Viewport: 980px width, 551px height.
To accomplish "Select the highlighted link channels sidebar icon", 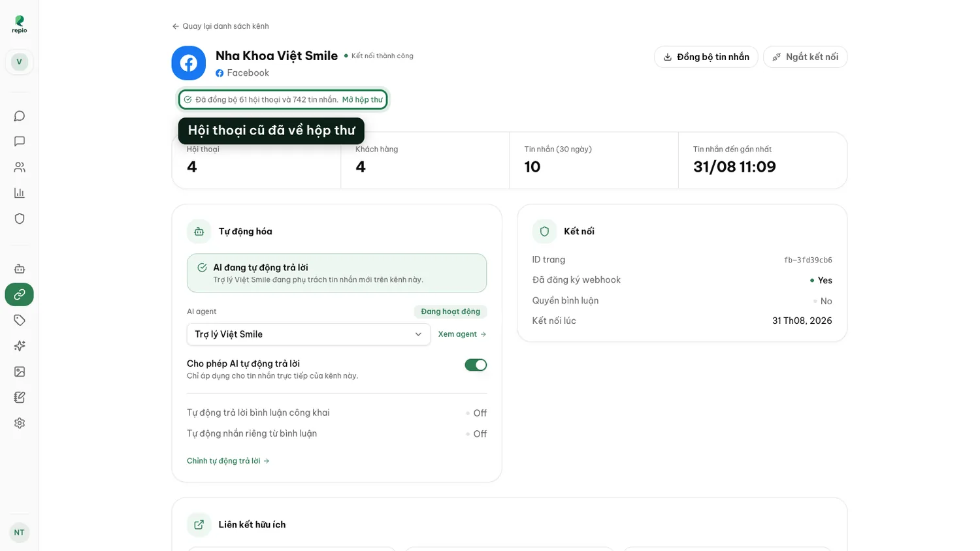I will tap(20, 294).
